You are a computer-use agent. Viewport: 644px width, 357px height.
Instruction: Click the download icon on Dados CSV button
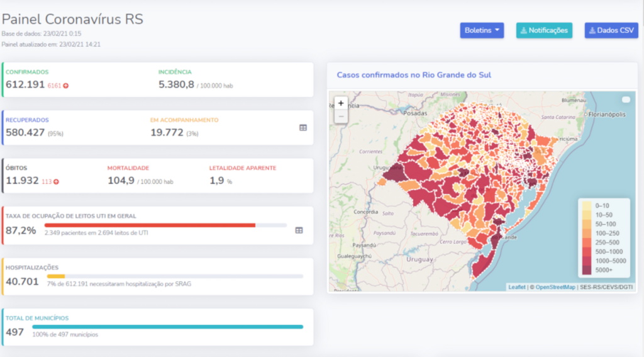[x=592, y=30]
